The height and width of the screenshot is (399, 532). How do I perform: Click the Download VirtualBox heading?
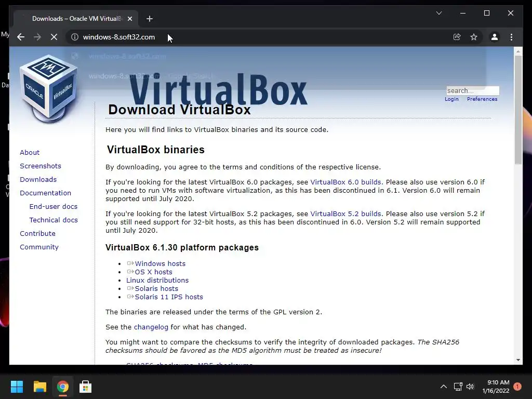click(179, 110)
